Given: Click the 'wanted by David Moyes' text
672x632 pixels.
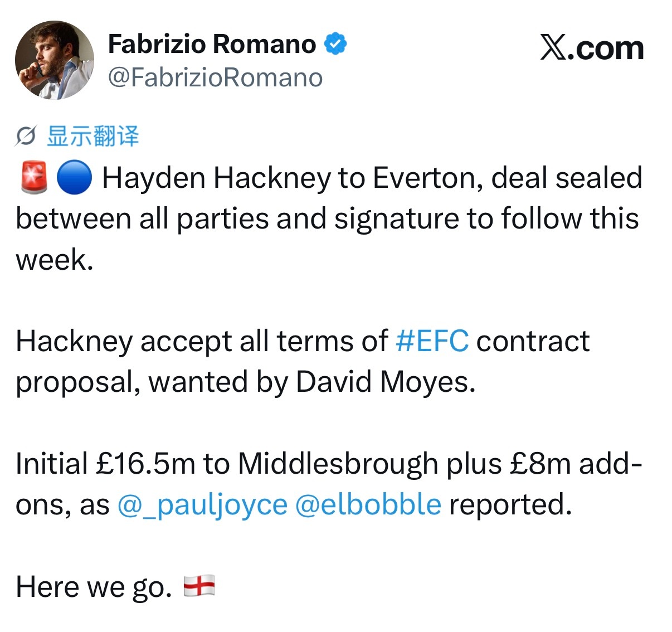Looking at the screenshot, I should (312, 382).
